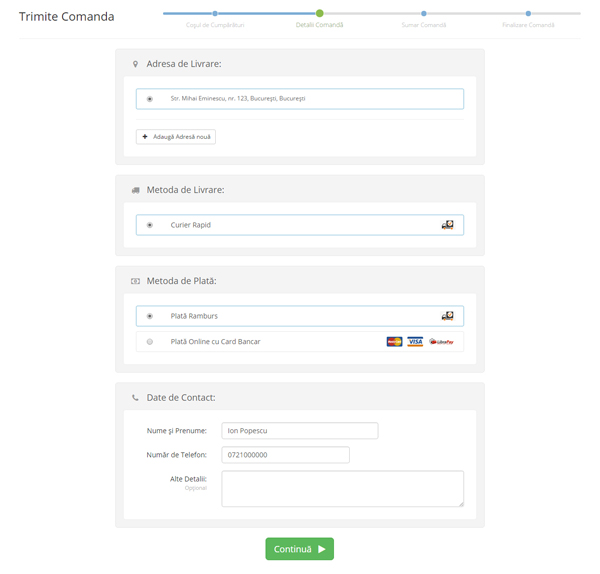Click the map pin icon beside Adresa de Livrare
This screenshot has width=600, height=574.
pos(135,64)
